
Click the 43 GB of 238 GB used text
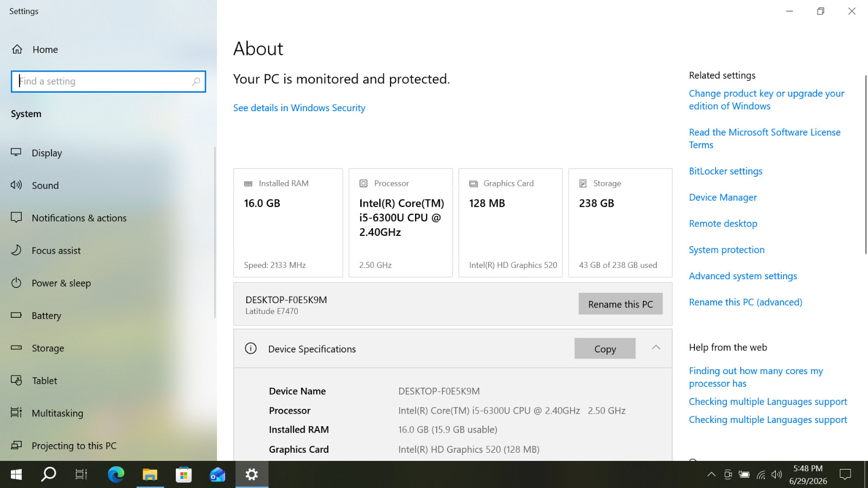pos(618,265)
